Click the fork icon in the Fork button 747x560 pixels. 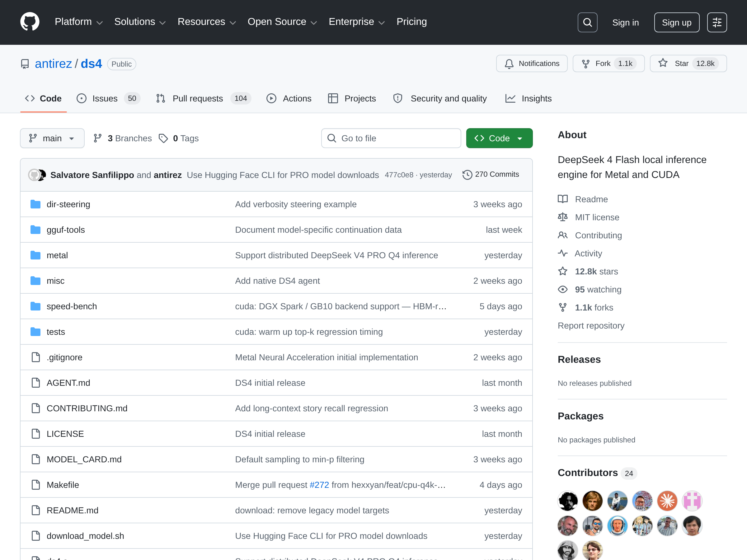pyautogui.click(x=585, y=64)
